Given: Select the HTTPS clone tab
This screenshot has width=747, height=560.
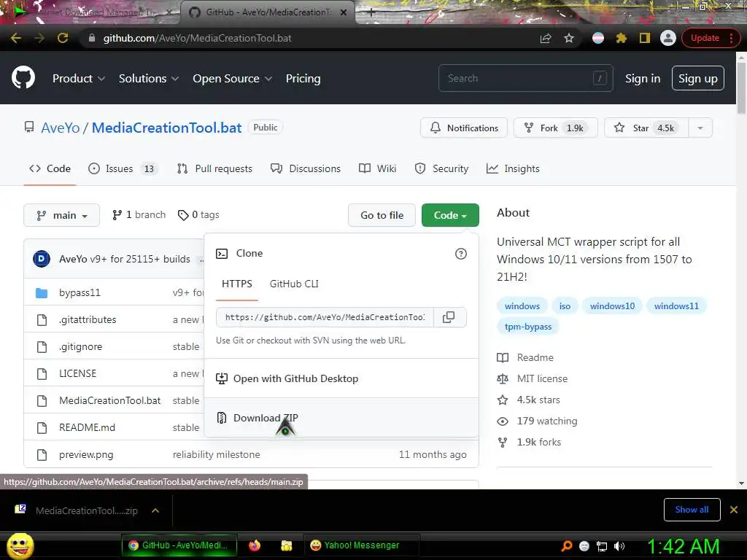Looking at the screenshot, I should [x=237, y=284].
